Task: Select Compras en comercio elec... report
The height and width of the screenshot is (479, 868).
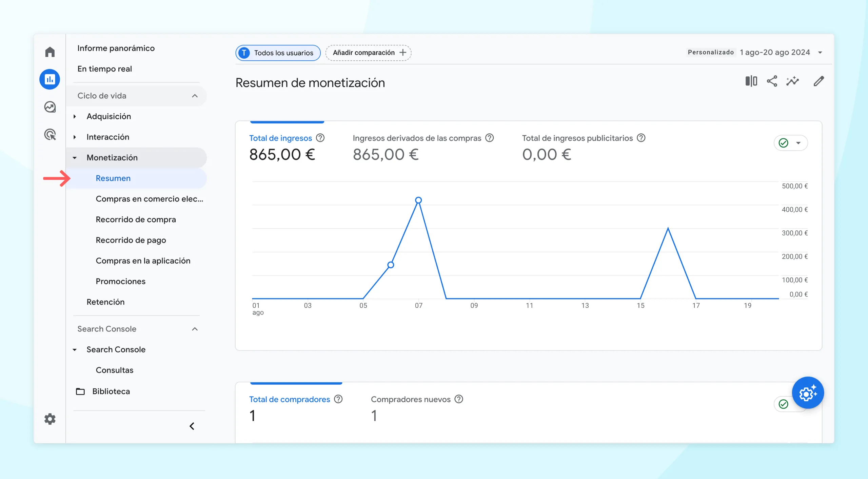Action: coord(149,199)
